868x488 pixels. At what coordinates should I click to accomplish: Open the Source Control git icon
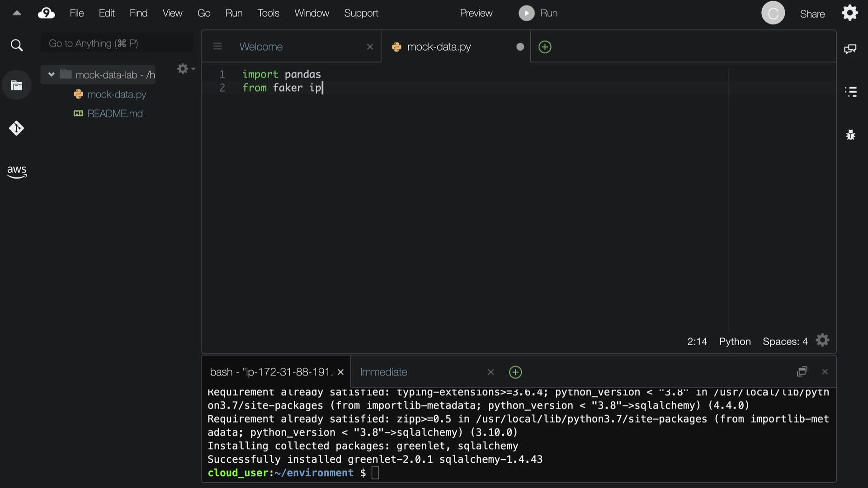17,128
